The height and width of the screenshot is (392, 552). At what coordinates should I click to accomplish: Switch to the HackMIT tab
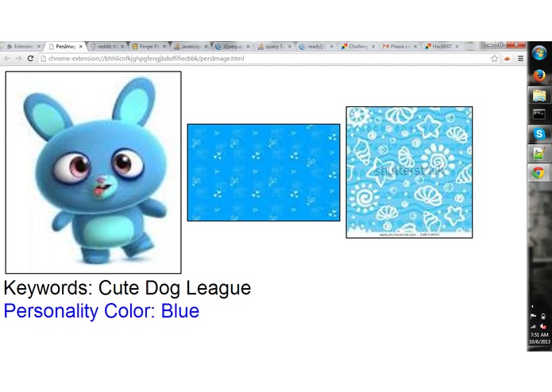(442, 46)
